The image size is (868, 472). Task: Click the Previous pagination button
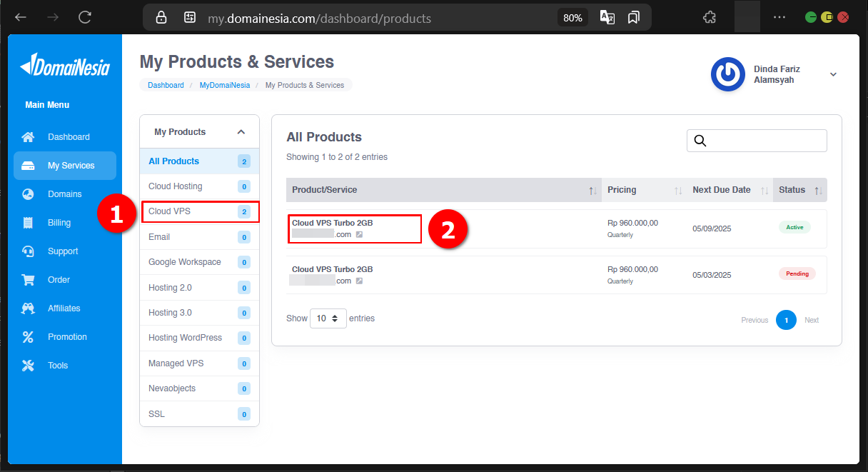[755, 320]
